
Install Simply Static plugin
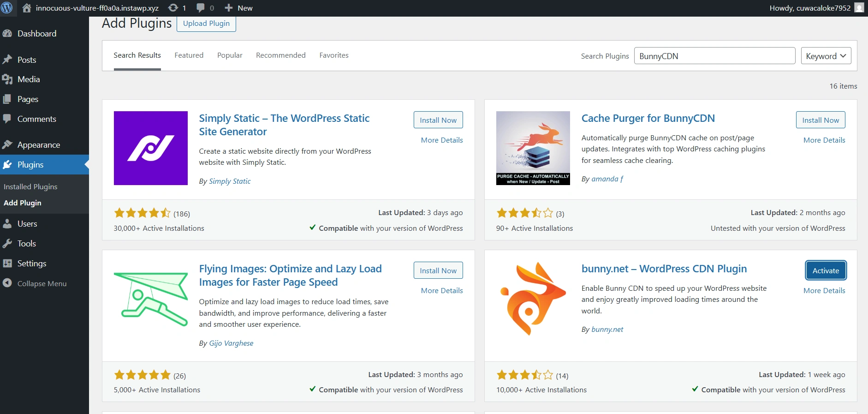[x=438, y=120]
